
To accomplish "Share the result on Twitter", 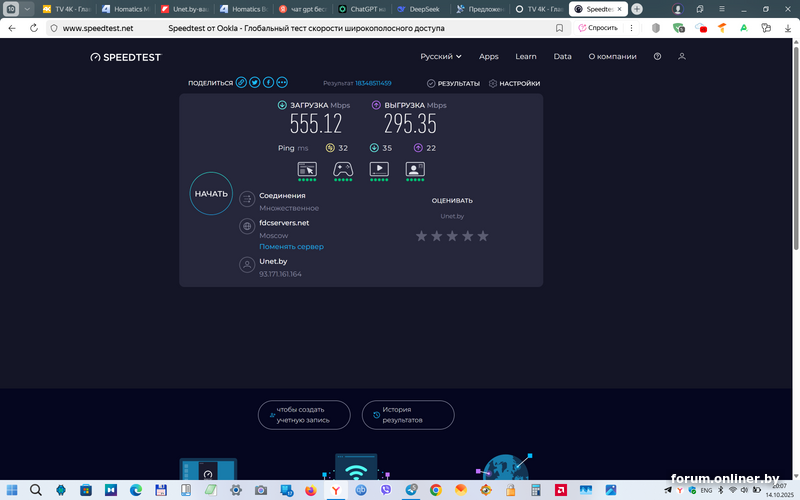I will click(255, 83).
